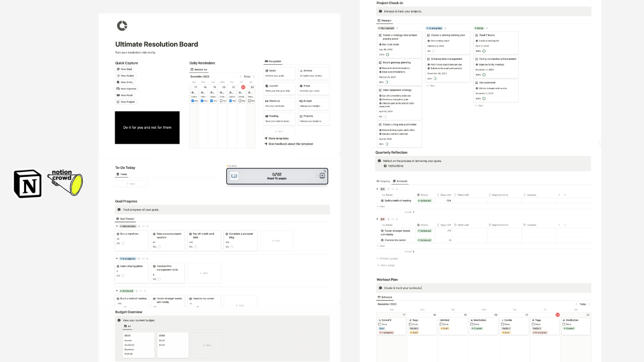Check the December 22 daily reminder checkbox
644x362 pixels.
240,101
